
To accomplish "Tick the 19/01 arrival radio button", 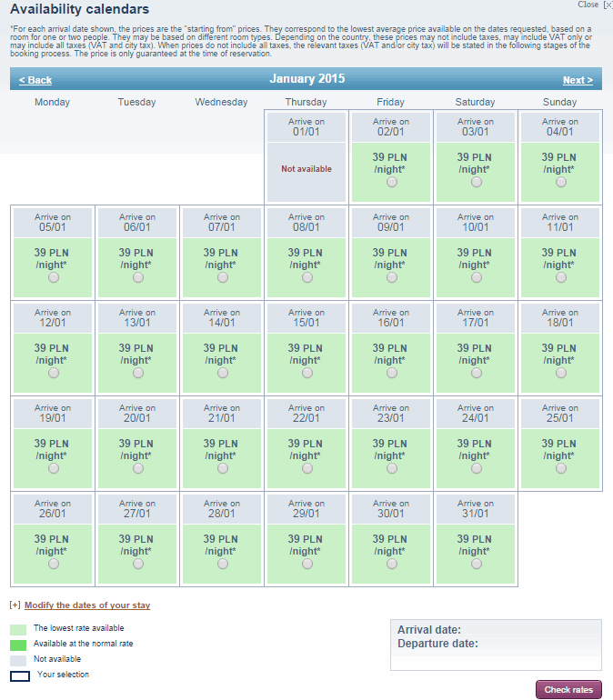I will click(x=54, y=469).
